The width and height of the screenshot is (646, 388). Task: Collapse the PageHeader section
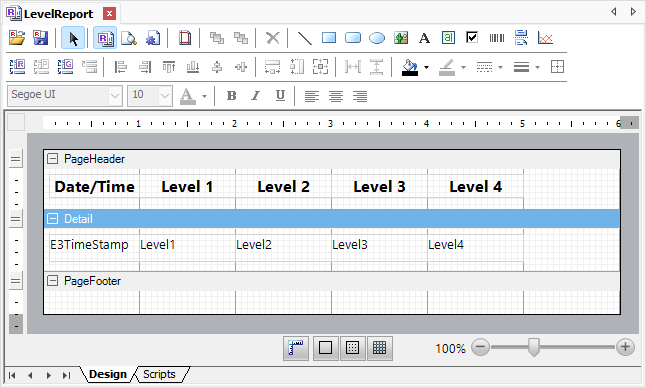[x=52, y=159]
